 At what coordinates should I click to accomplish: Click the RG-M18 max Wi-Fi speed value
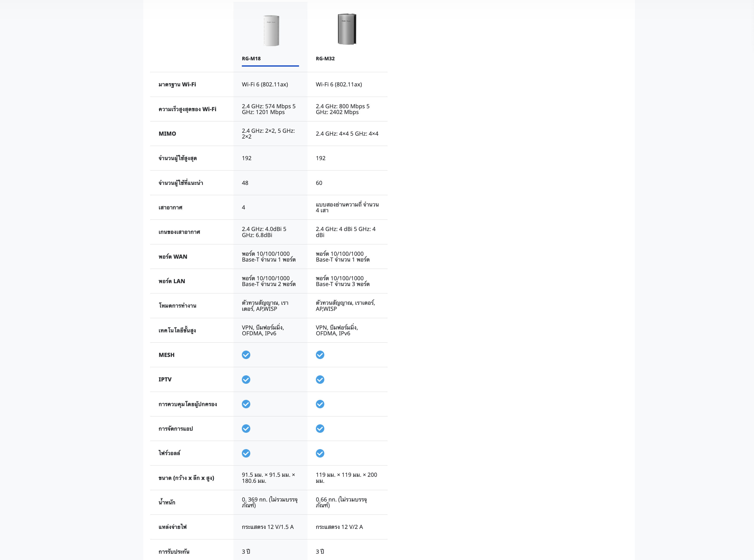268,109
